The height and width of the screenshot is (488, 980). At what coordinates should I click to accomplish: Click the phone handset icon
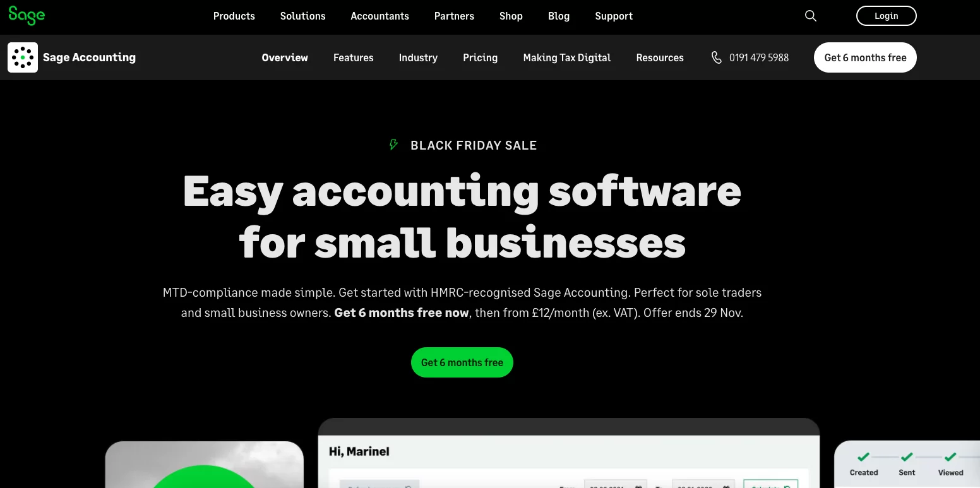point(716,57)
